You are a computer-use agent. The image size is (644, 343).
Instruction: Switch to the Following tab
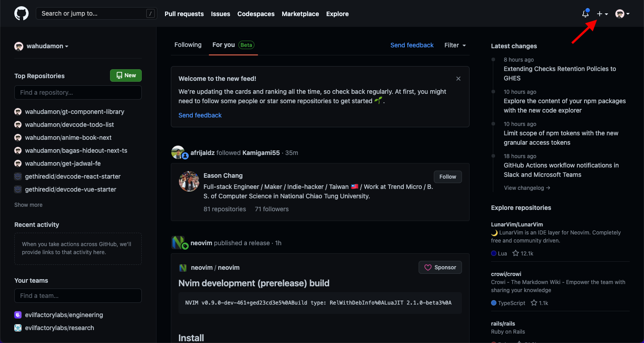188,45
